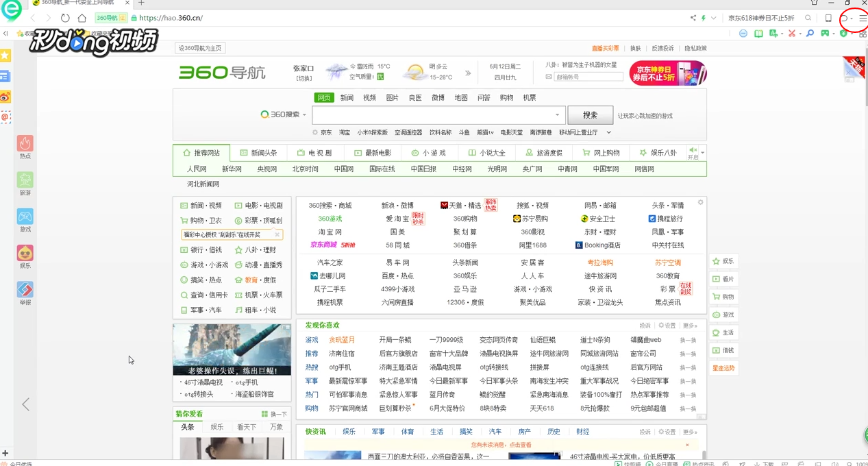This screenshot has width=868, height=466.
Task: Click the share icon in address bar
Action: [693, 18]
